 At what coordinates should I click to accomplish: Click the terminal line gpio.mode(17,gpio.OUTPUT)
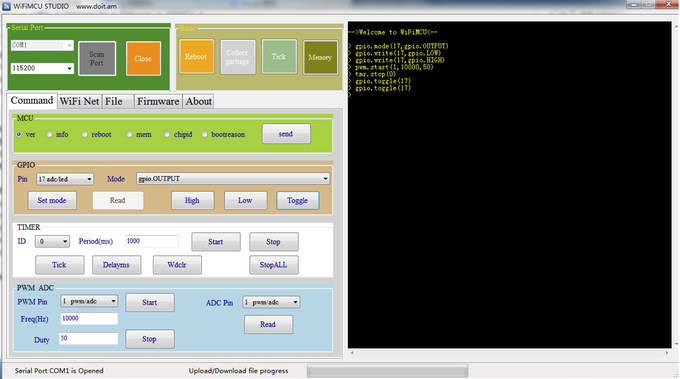(x=402, y=46)
